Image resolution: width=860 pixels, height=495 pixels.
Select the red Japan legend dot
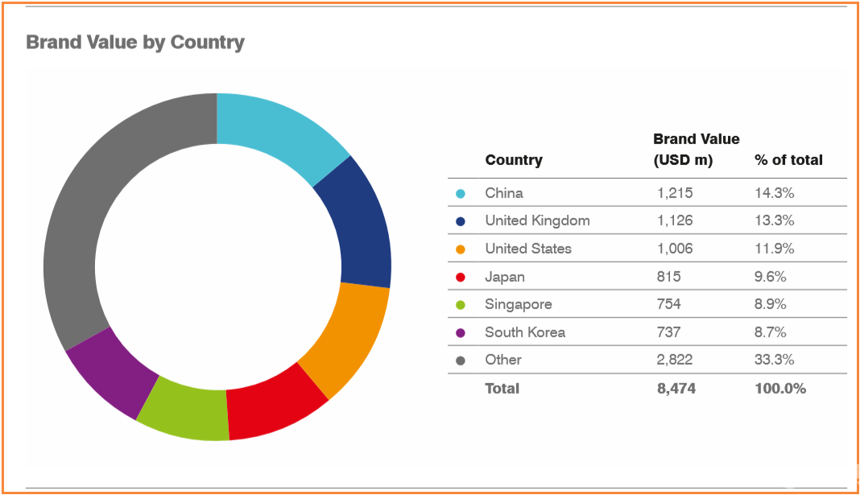[x=460, y=277]
